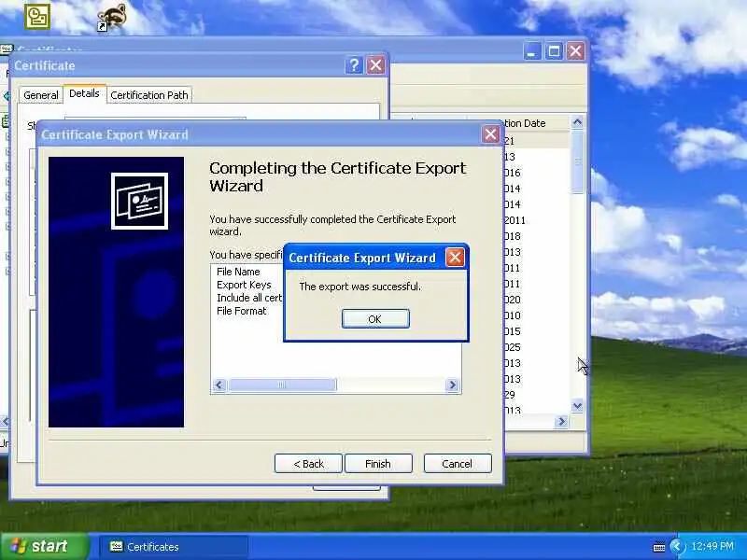The width and height of the screenshot is (747, 560).
Task: Switch to the Certification Path tab
Action: (149, 95)
